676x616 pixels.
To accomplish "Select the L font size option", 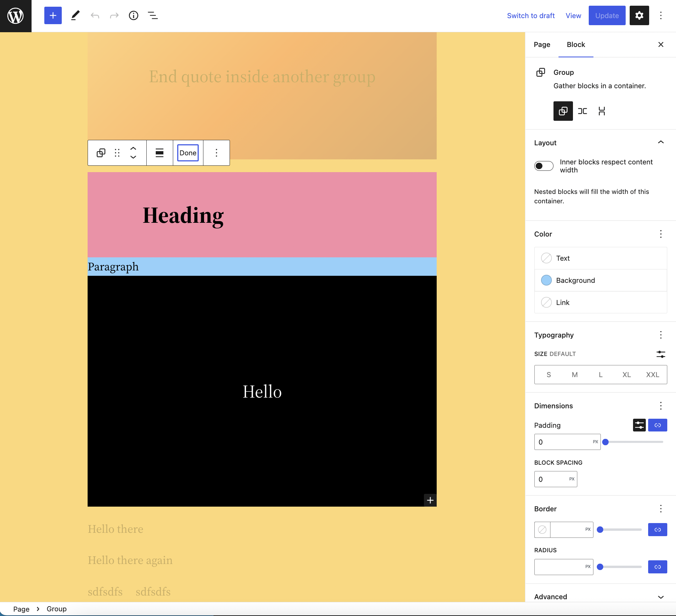I will click(x=600, y=374).
